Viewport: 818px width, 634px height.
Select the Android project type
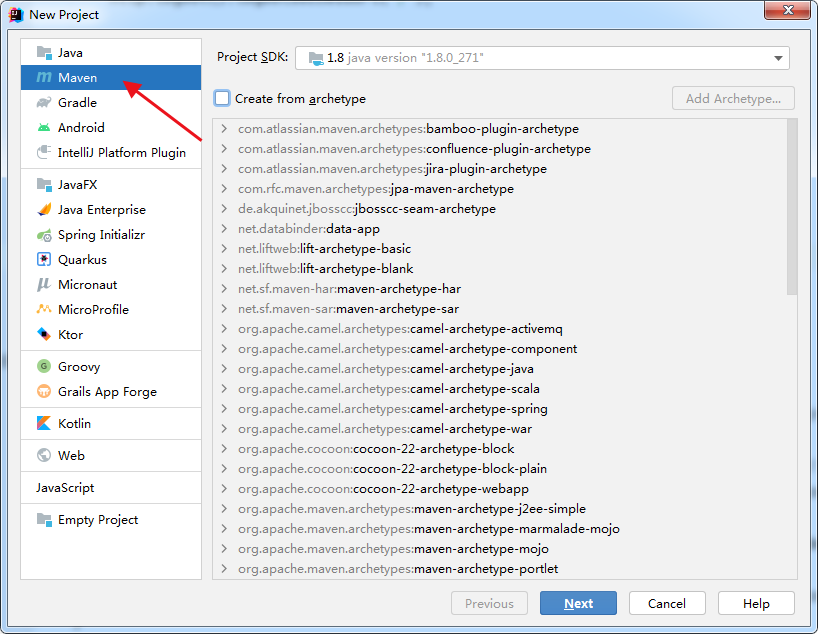[111, 127]
